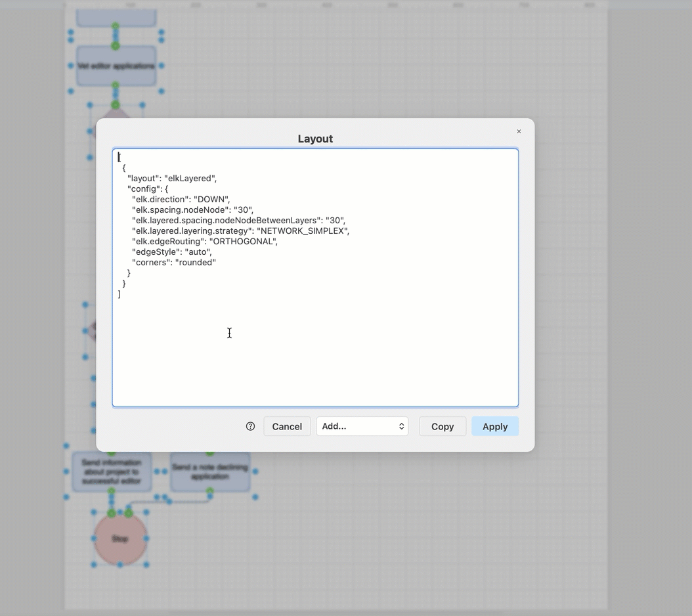Click the "elk.edgeRouting": "ORTHOGONAL" line
Image resolution: width=692 pixels, height=616 pixels.
(205, 242)
